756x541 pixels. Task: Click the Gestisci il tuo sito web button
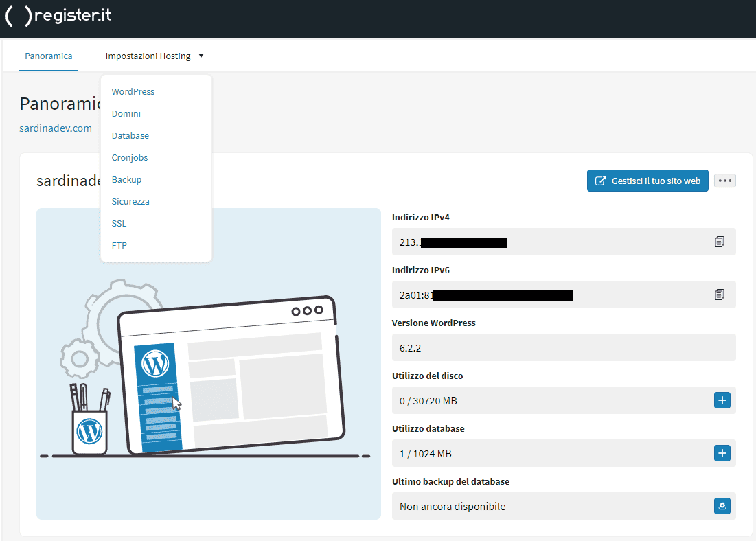click(648, 181)
